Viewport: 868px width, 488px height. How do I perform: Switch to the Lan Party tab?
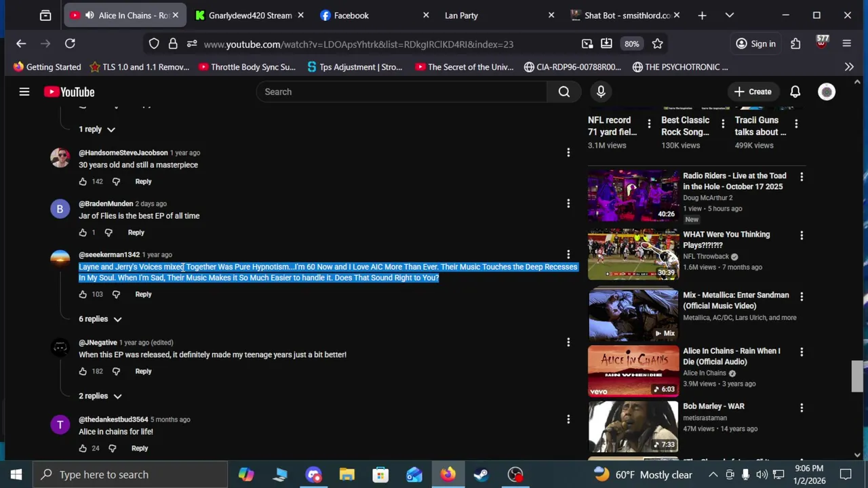(x=499, y=15)
